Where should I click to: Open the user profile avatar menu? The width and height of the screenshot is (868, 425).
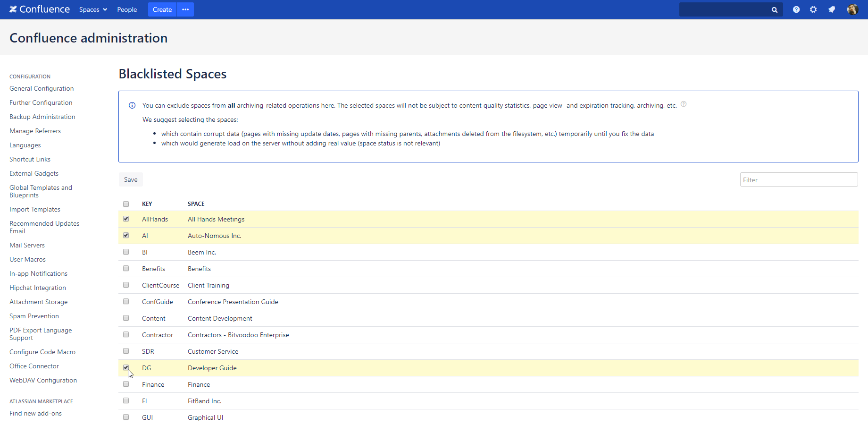(x=852, y=9)
